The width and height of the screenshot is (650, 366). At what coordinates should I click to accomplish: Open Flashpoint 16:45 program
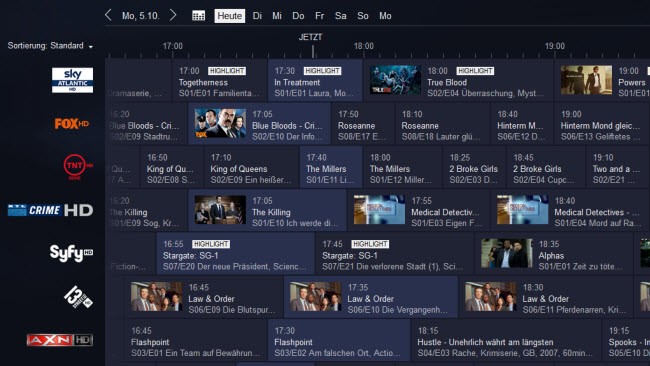pos(196,341)
